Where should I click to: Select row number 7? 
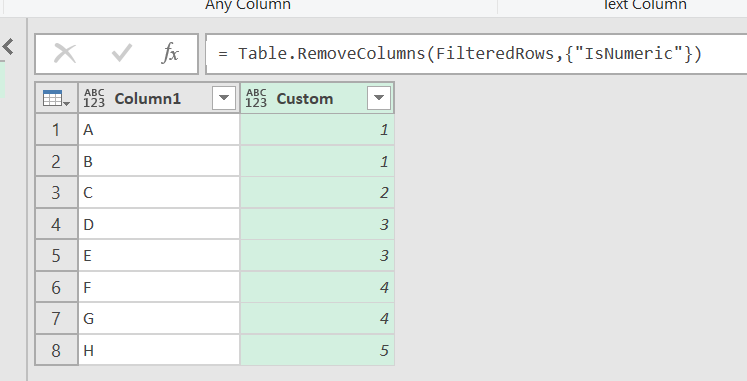click(x=56, y=319)
